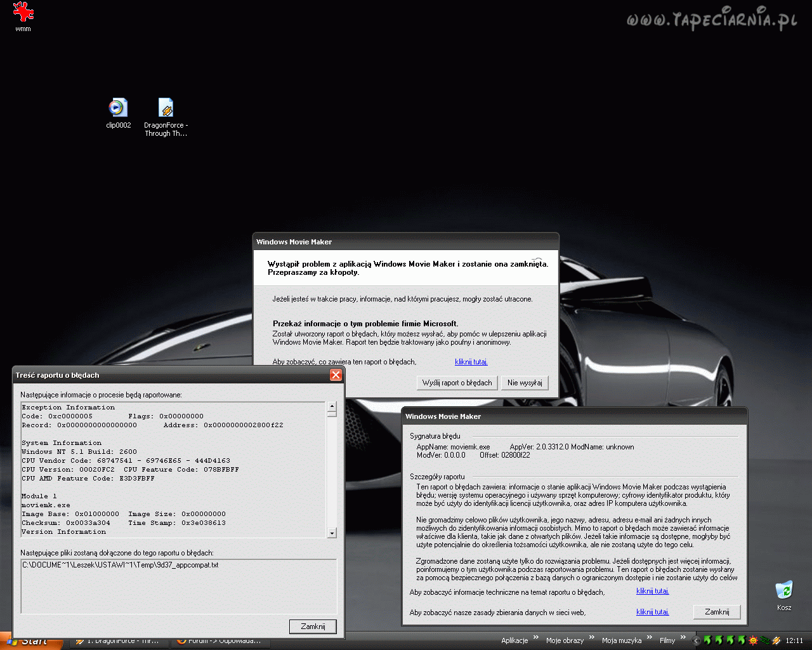Close the Treść raportu o błędach window
This screenshot has height=650, width=812.
336,375
